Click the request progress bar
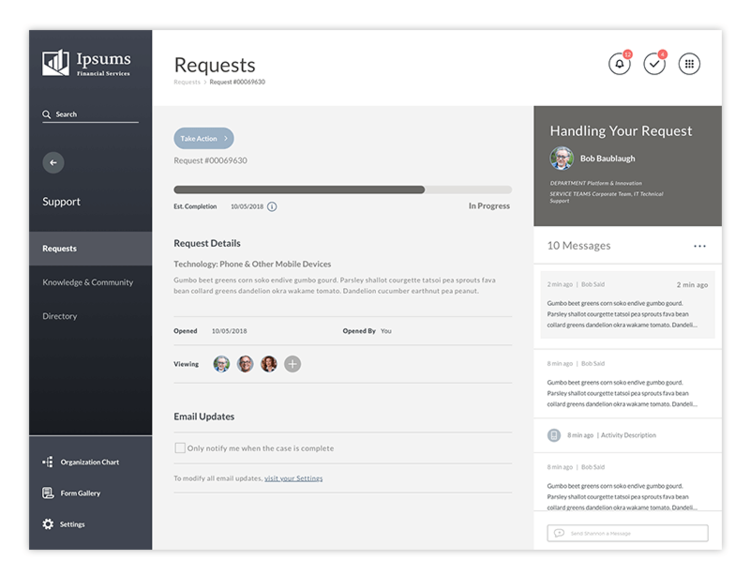The width and height of the screenshot is (750, 577). 342,189
